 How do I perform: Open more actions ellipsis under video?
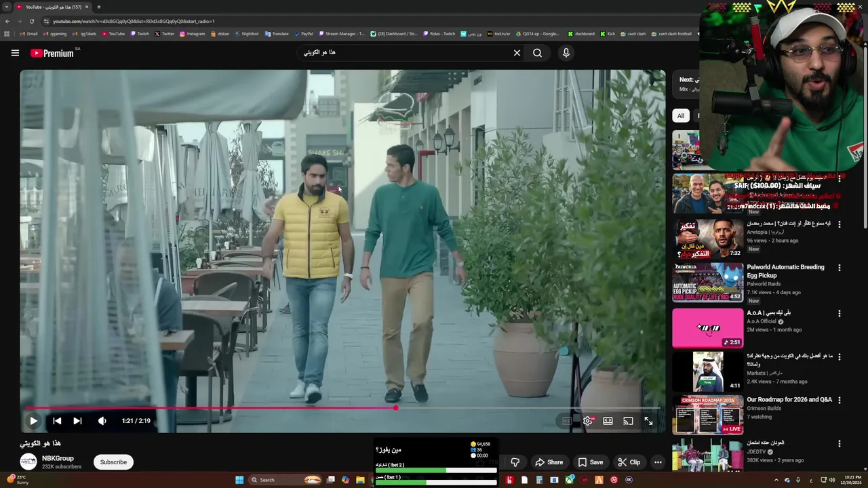(x=658, y=462)
